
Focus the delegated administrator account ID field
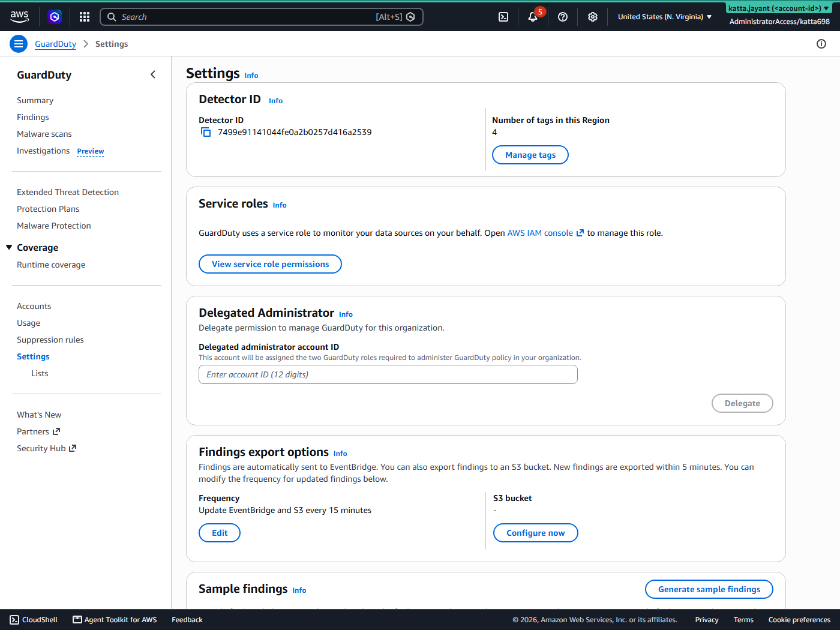click(x=388, y=374)
